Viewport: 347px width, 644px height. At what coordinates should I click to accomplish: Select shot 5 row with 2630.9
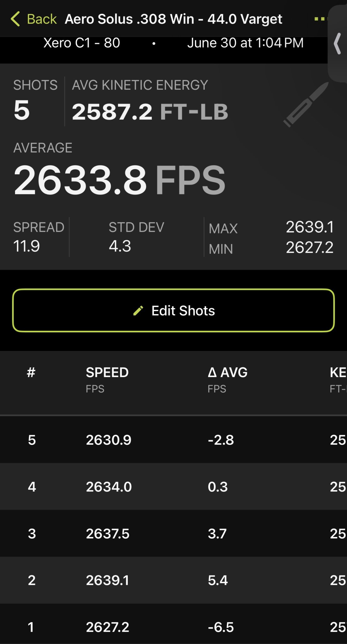pos(173,440)
